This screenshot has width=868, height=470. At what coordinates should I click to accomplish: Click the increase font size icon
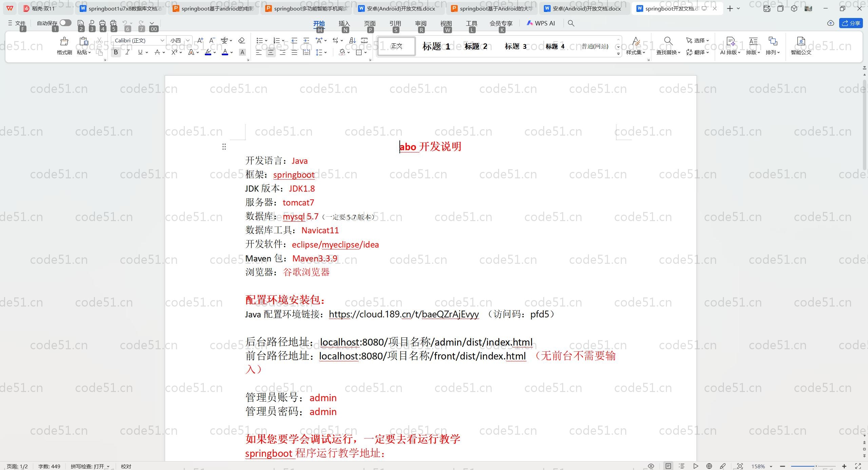(x=200, y=40)
